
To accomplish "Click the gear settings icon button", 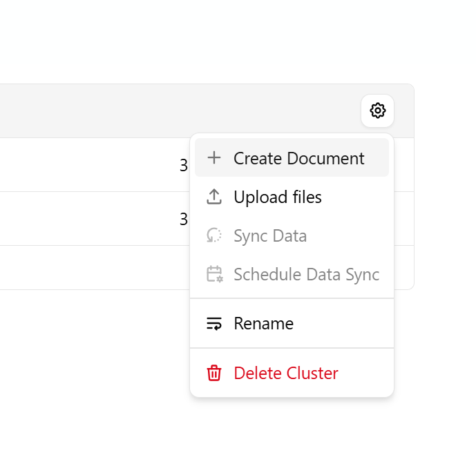I will [x=377, y=110].
